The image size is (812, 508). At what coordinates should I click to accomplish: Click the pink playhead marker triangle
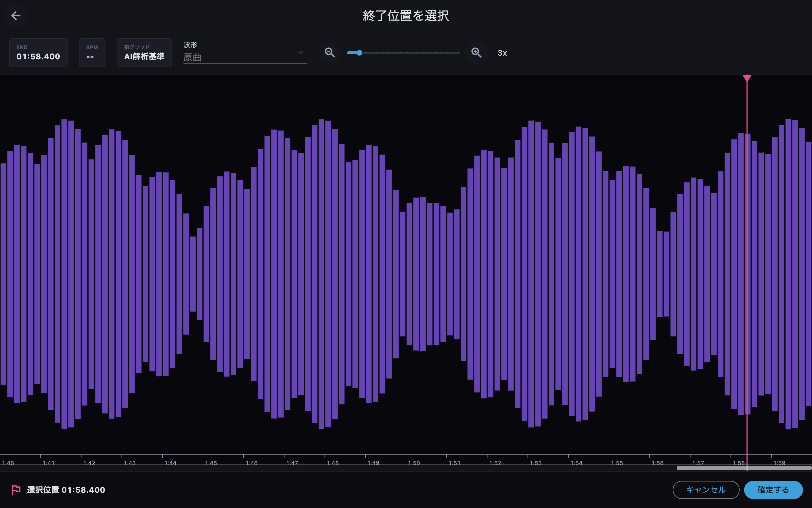(x=747, y=78)
